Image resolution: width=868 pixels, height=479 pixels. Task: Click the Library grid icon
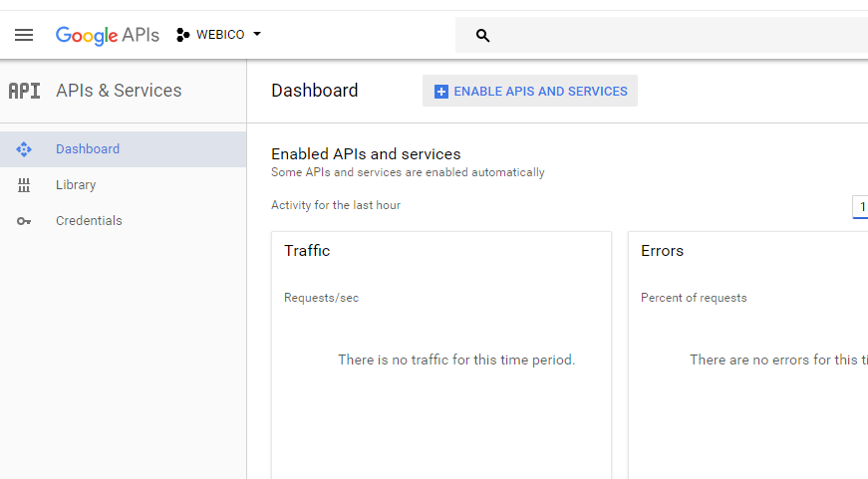click(x=24, y=185)
